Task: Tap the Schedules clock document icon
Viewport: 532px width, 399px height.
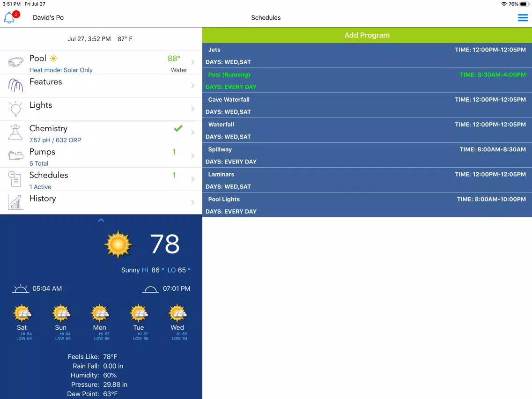Action: coord(15,179)
